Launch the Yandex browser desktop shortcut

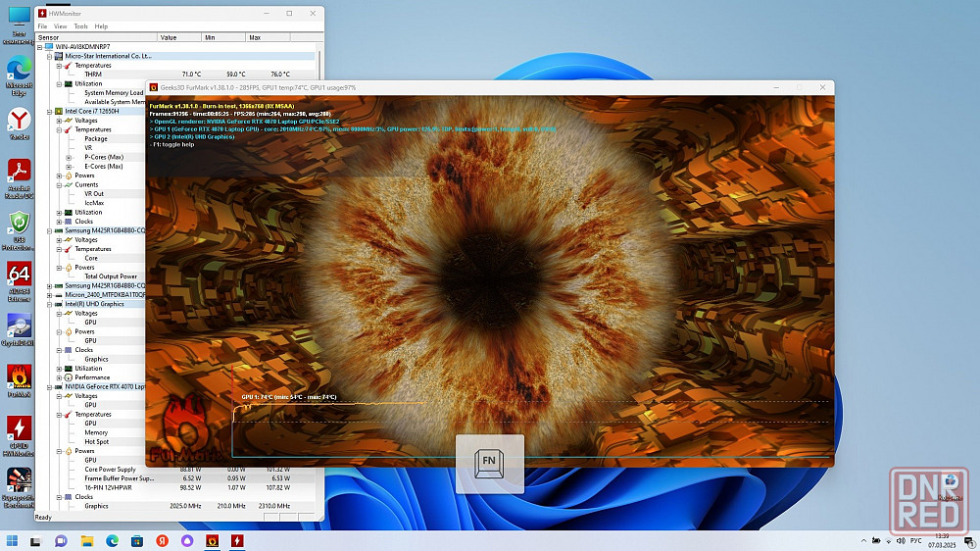point(19,124)
